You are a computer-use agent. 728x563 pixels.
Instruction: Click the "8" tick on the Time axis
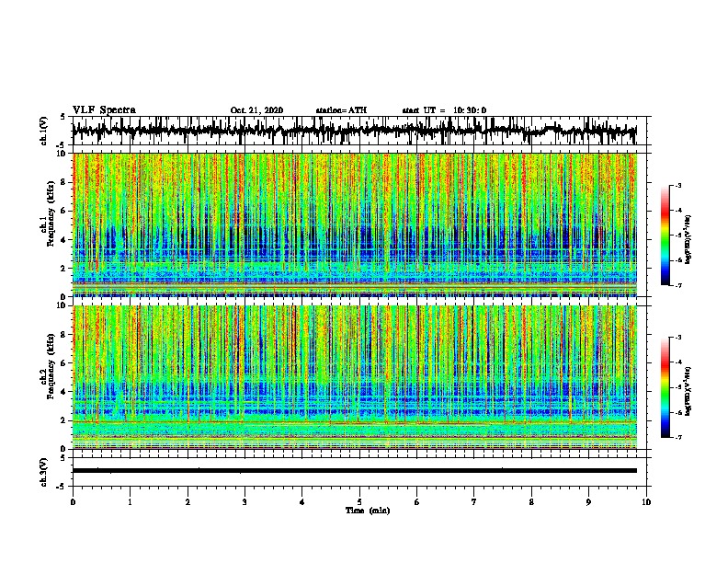coord(531,502)
